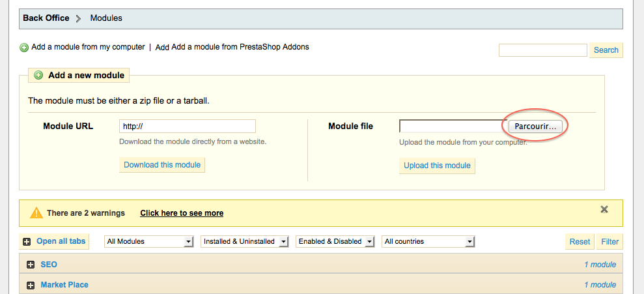
Task: Click the Parcourir browse file button
Action: (535, 126)
